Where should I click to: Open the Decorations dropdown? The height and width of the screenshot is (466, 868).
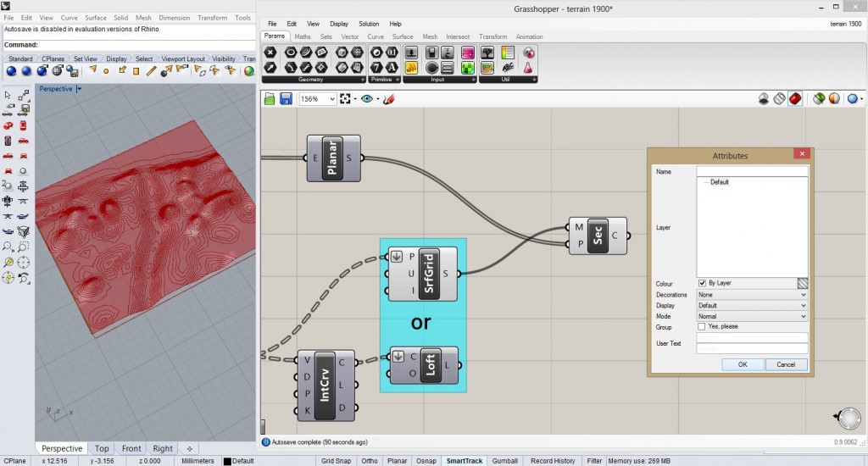751,295
